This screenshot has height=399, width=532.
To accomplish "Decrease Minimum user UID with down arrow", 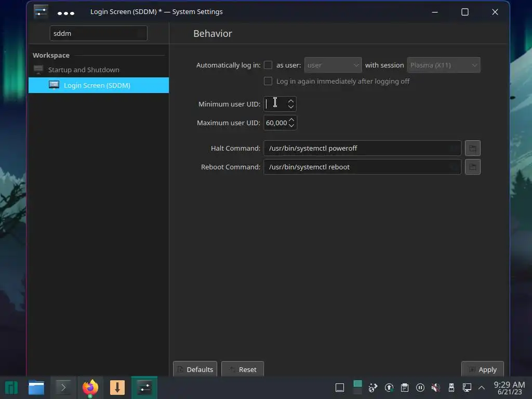I will tap(291, 107).
